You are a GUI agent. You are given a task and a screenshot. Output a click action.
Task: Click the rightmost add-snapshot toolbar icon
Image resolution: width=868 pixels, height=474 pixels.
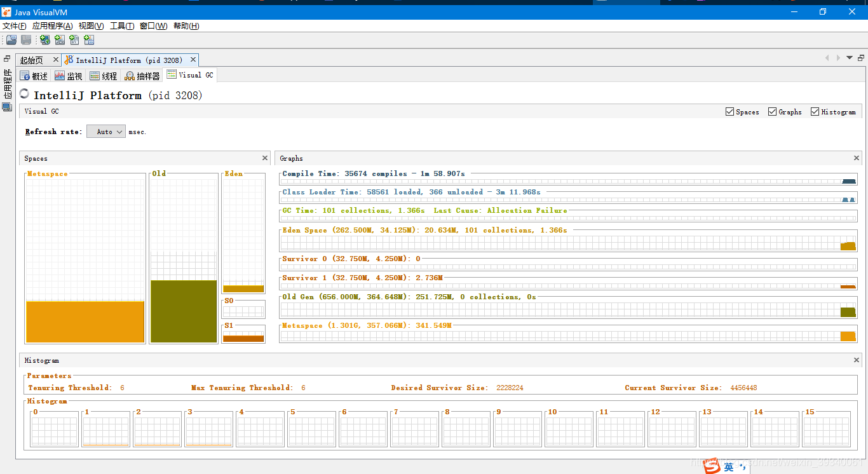click(89, 40)
